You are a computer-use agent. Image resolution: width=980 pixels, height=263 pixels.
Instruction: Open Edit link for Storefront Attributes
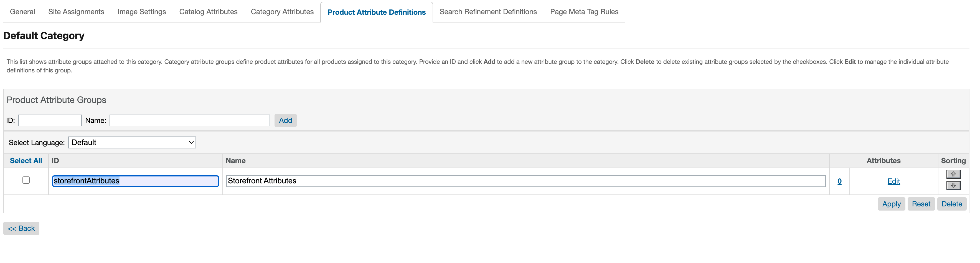coord(893,181)
